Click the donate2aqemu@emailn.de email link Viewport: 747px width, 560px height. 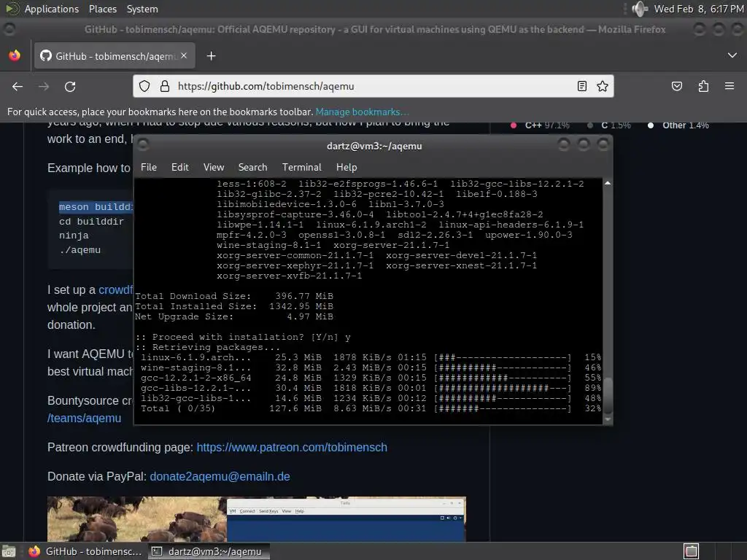coord(220,476)
